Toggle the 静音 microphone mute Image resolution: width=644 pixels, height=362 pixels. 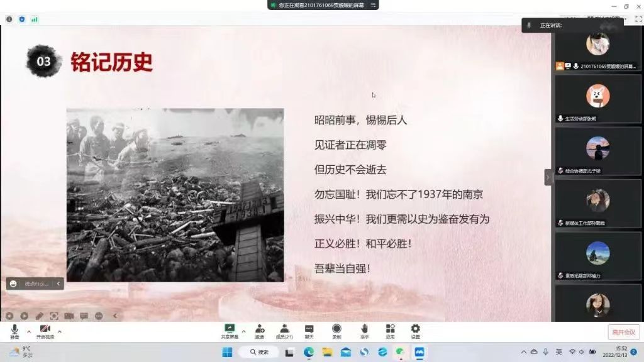tap(14, 331)
